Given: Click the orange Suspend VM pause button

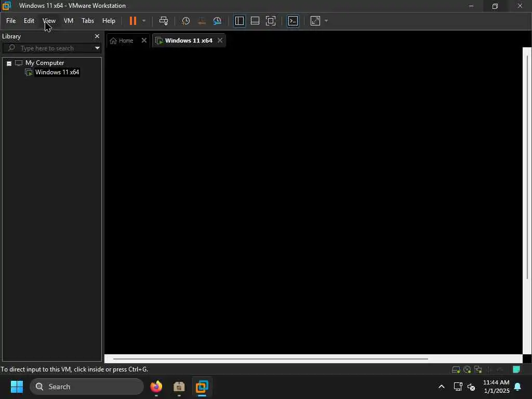Looking at the screenshot, I should click(132, 21).
